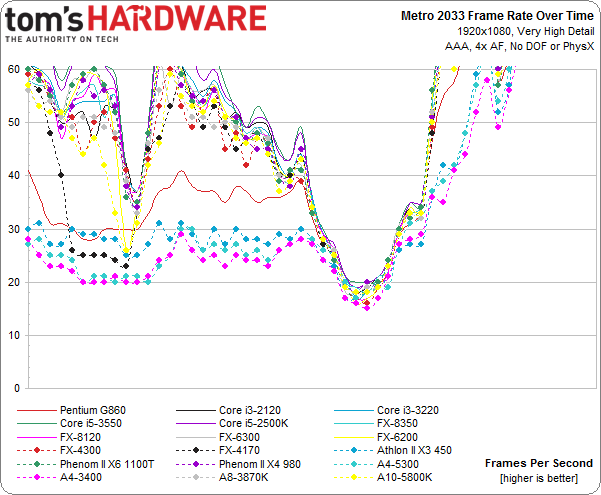Click the FX-6300 legend label
This screenshot has width=601, height=495.
point(239,437)
